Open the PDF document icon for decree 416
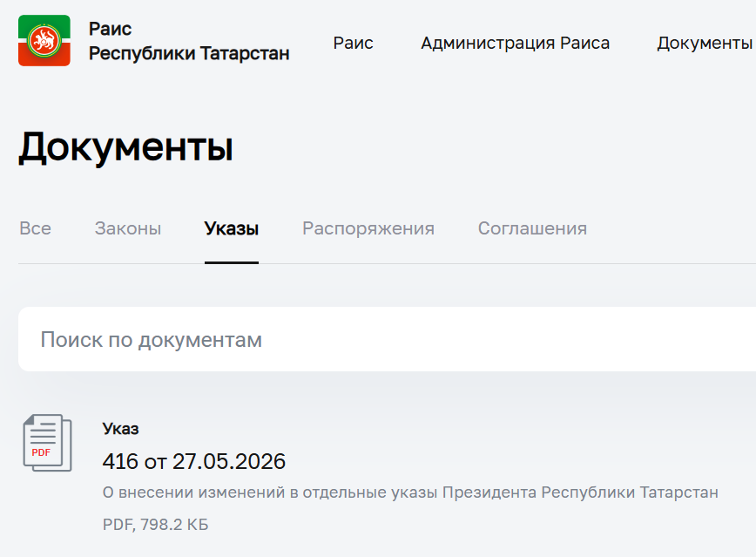 [47, 443]
